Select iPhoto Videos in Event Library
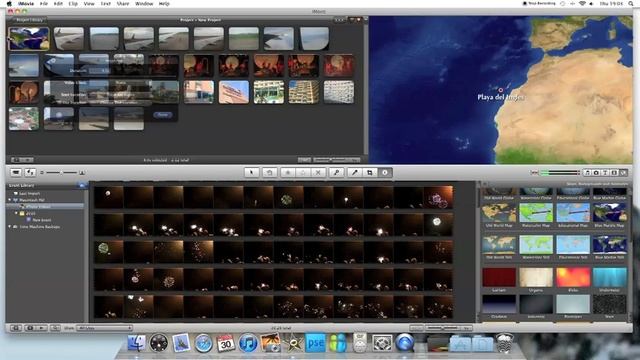Viewport: 640px width, 360px height. click(45, 207)
